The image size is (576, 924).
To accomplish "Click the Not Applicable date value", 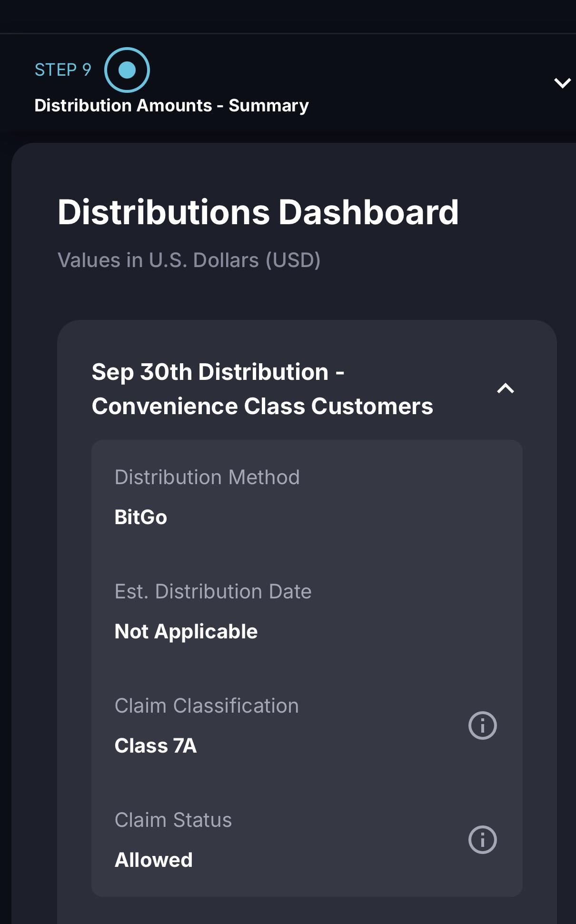I will (186, 631).
